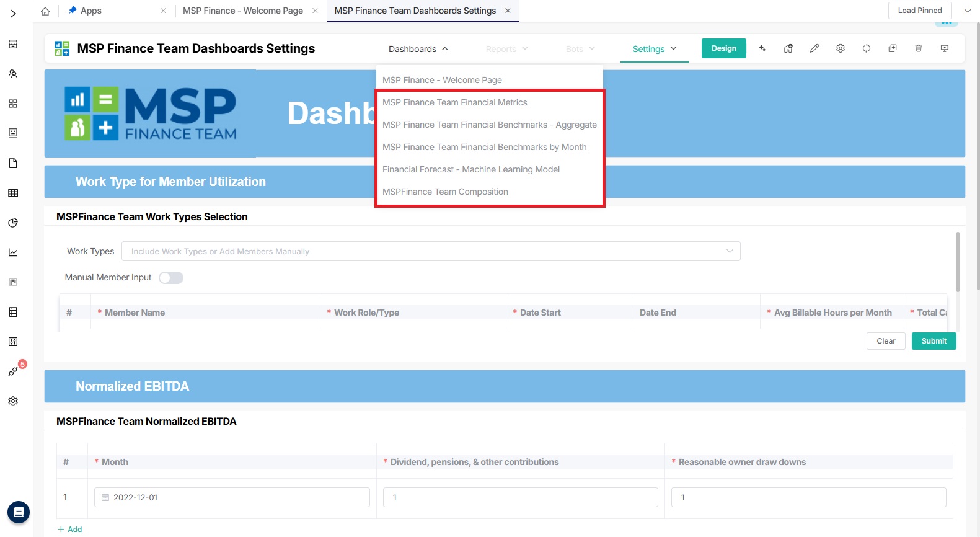
Task: Open the chat bubble button at bottom left
Action: (19, 512)
